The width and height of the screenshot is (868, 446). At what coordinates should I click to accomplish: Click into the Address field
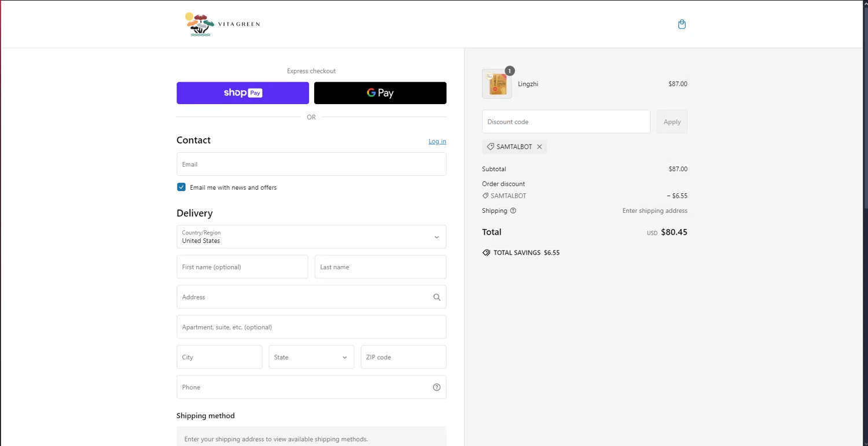(x=311, y=297)
